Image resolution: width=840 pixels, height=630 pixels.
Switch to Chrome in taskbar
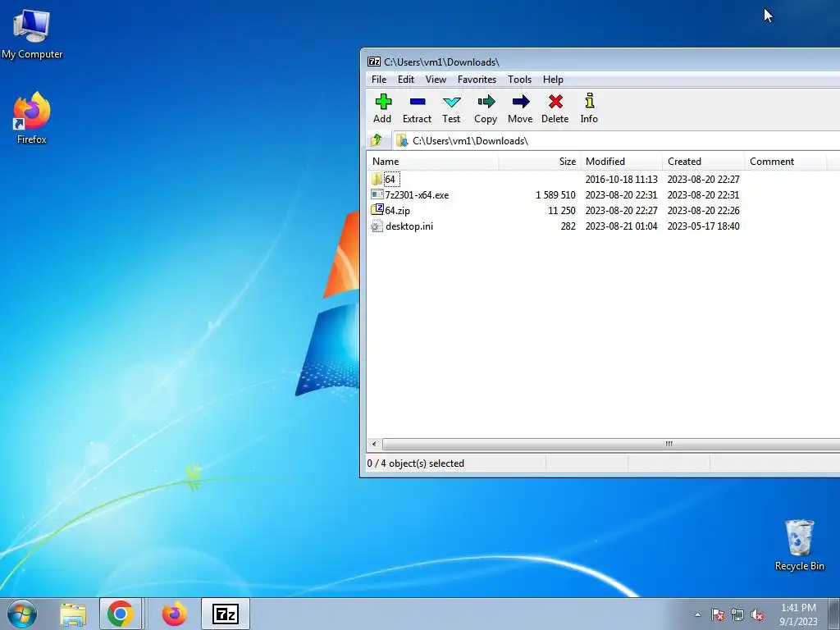121,614
